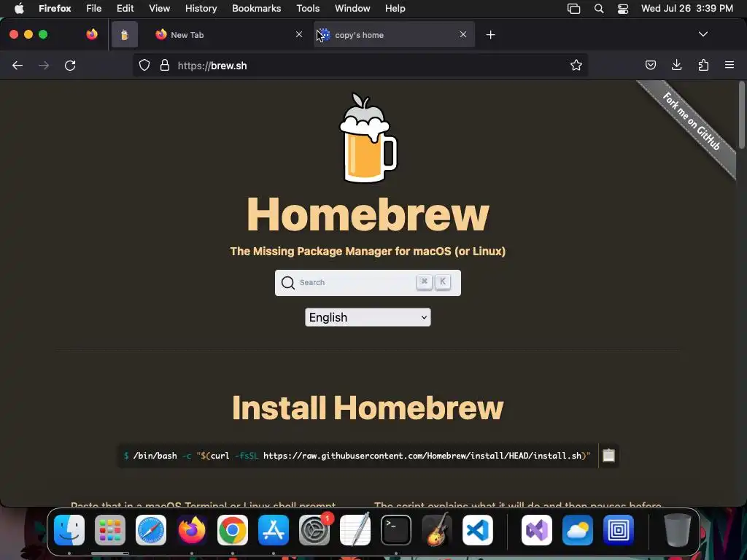This screenshot has height=560, width=747.
Task: Click the Install Homebrew heading
Action: tap(368, 408)
